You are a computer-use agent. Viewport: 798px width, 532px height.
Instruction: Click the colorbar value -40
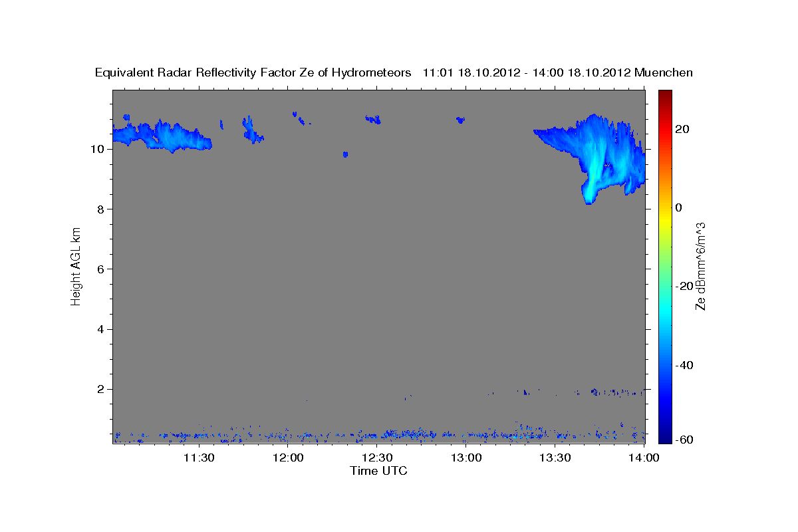click(684, 364)
